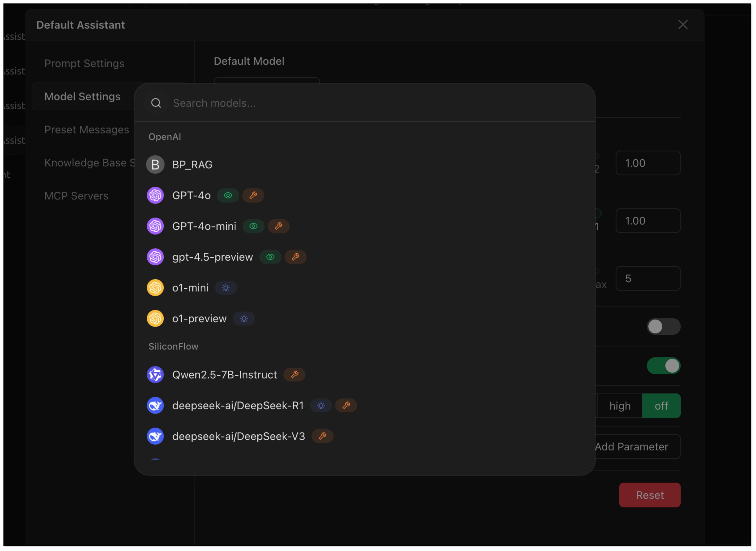The height and width of the screenshot is (551, 756).
Task: Click the GPT-4o tool wrench badge
Action: pos(253,195)
